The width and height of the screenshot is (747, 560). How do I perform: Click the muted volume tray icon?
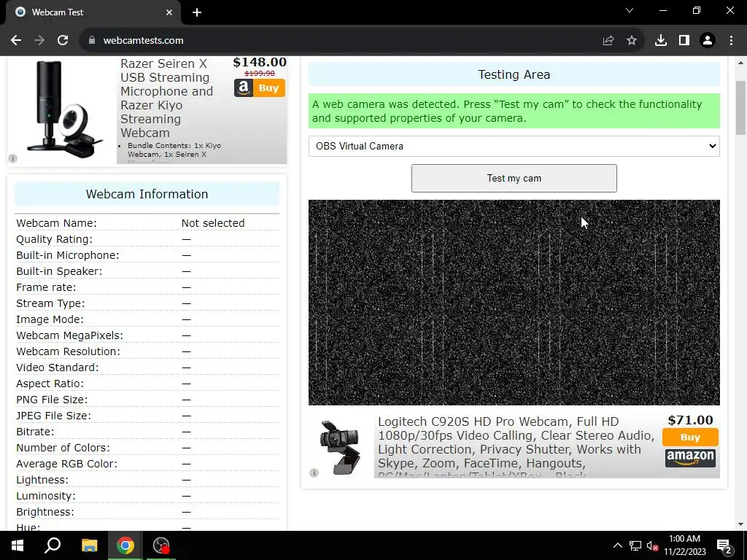point(652,545)
